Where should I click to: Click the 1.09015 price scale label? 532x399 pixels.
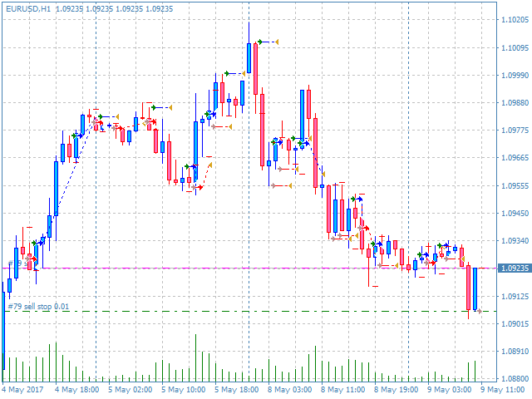point(515,323)
